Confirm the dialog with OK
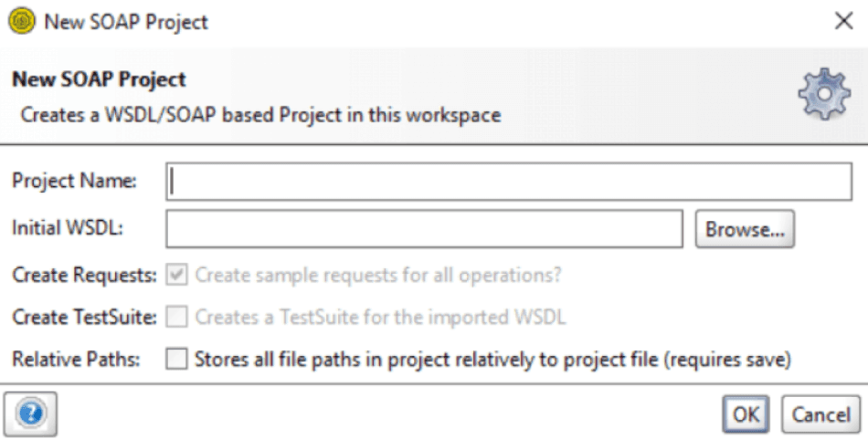The height and width of the screenshot is (439, 868). [x=746, y=414]
